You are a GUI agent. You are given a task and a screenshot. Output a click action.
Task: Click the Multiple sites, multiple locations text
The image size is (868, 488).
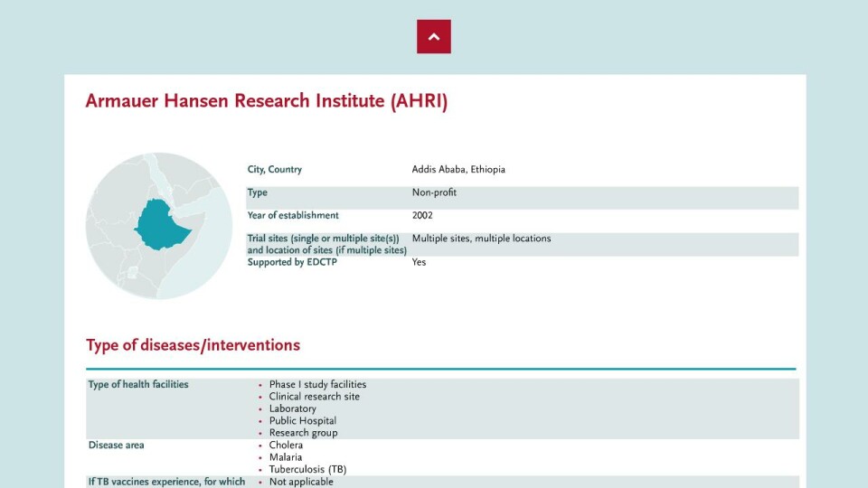pos(481,239)
